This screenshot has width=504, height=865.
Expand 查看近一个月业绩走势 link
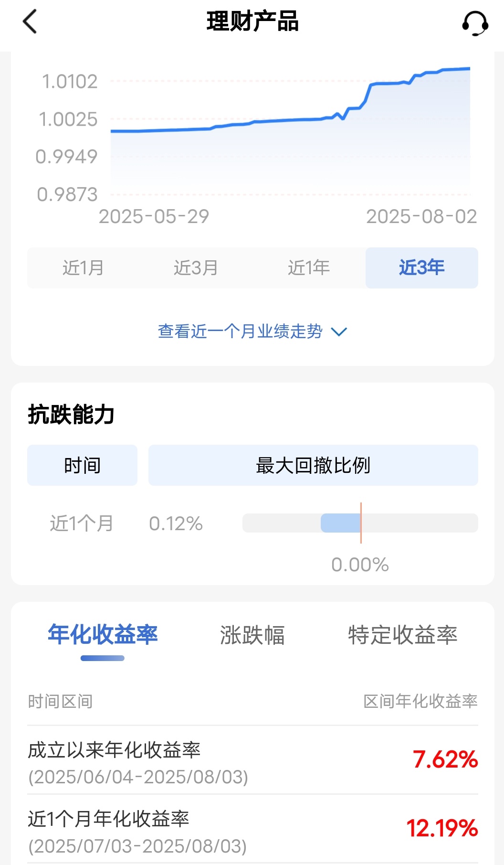(x=240, y=331)
